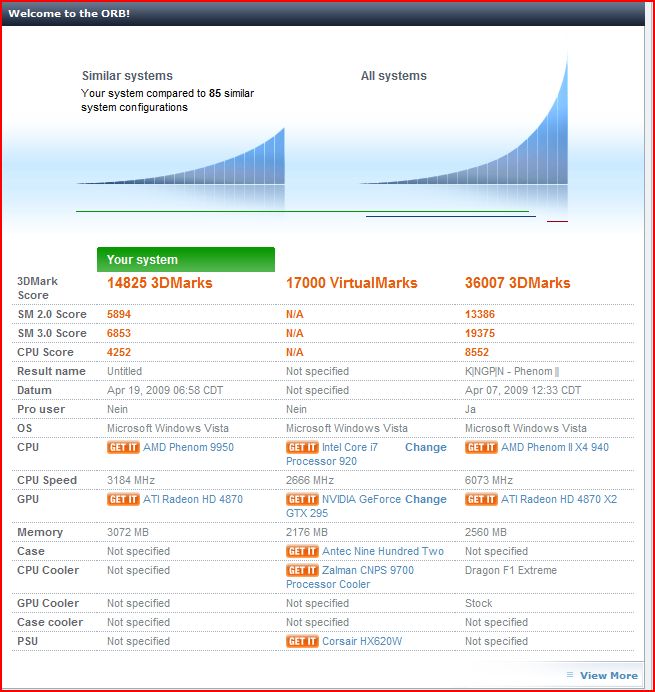Viewport: 655px width, 692px height.
Task: Click the All systems chart
Action: pos(464,119)
